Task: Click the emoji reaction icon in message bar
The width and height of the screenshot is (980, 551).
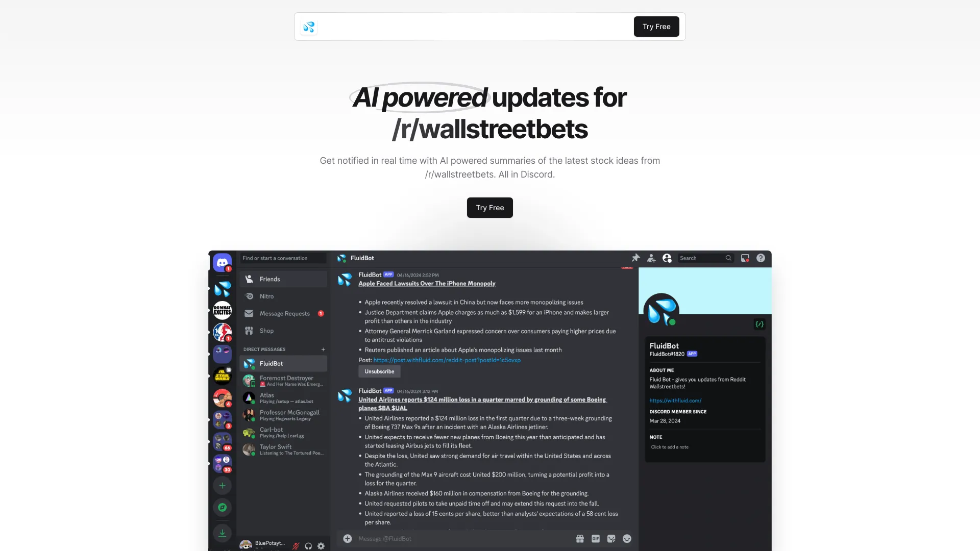Action: (626, 538)
